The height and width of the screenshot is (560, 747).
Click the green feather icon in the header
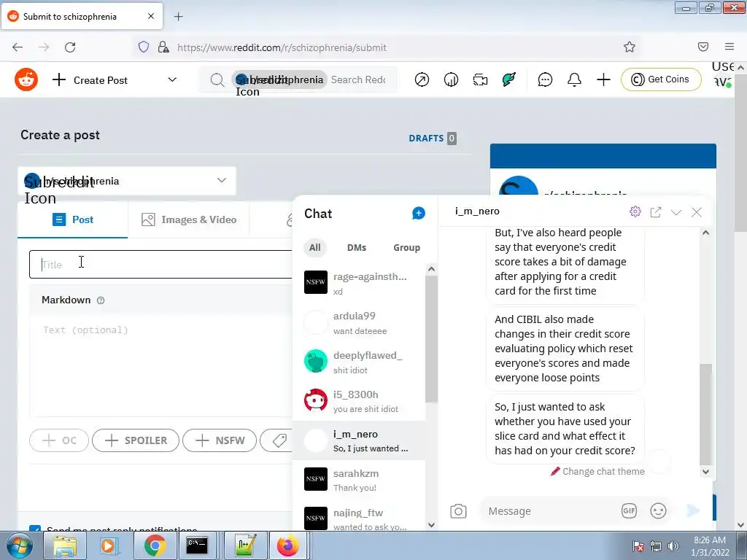pyautogui.click(x=508, y=79)
